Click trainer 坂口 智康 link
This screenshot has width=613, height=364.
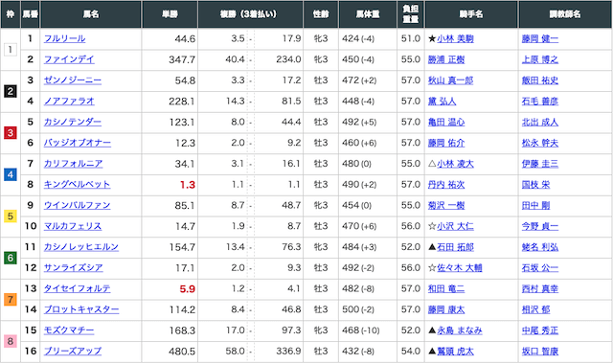(x=540, y=352)
